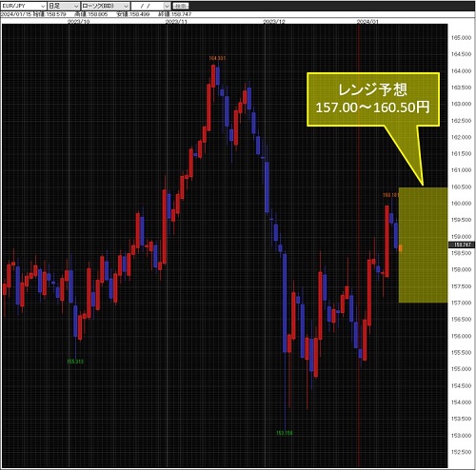The width and height of the screenshot is (476, 470).
Task: Click the small orange latest candle
Action: click(401, 248)
